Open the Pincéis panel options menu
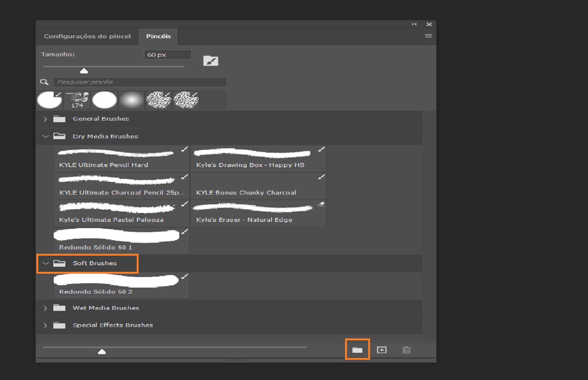This screenshot has width=588, height=380. click(x=428, y=36)
